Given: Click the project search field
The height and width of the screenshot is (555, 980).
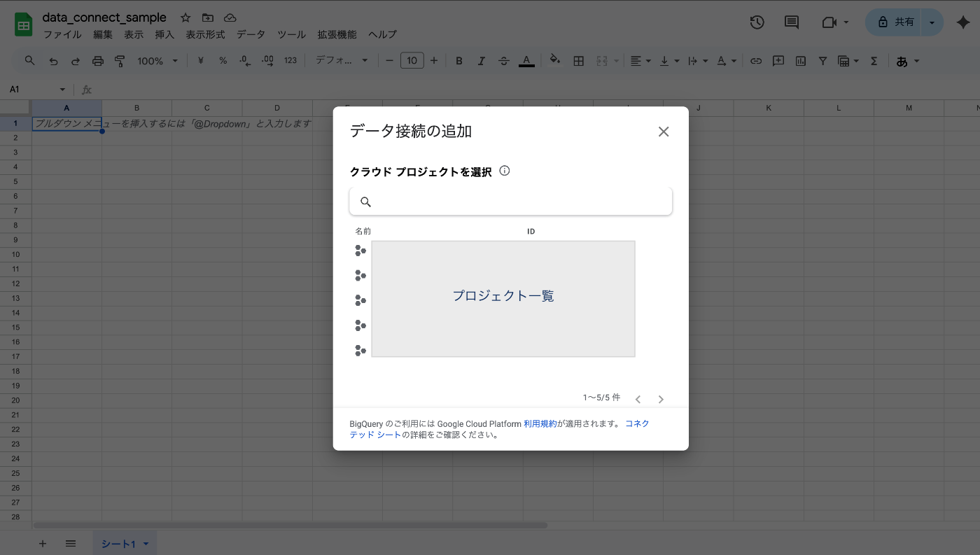Looking at the screenshot, I should click(x=511, y=202).
